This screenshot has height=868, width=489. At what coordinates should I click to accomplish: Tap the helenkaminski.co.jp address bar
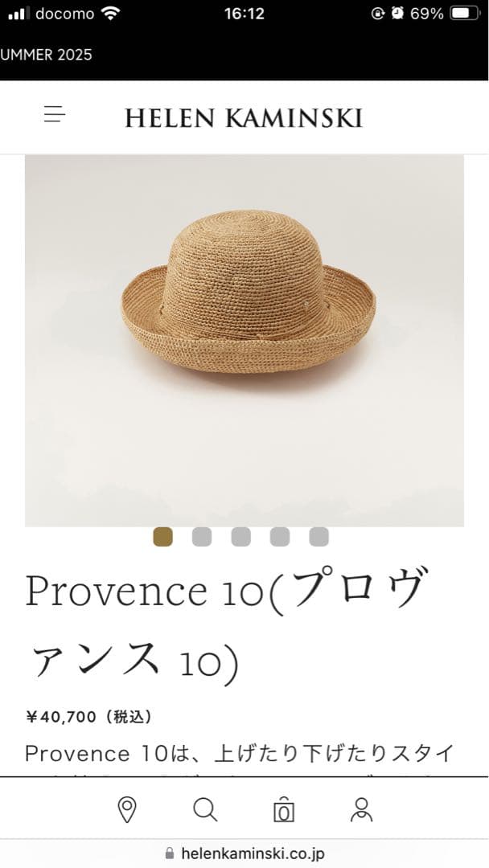(x=244, y=853)
